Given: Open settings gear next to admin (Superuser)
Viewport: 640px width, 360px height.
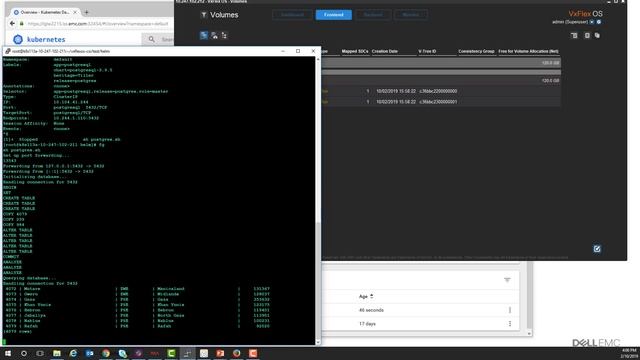Looking at the screenshot, I should pyautogui.click(x=599, y=22).
